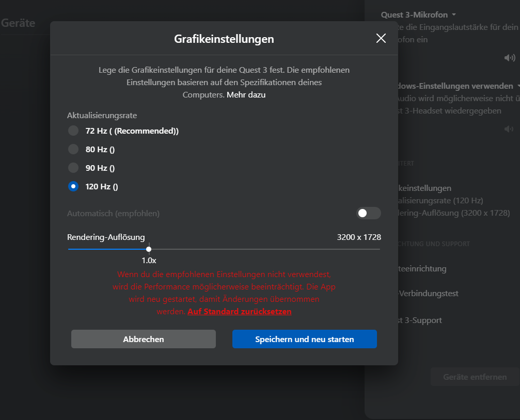
Task: Click the Geräte entfernen button
Action: (x=475, y=377)
